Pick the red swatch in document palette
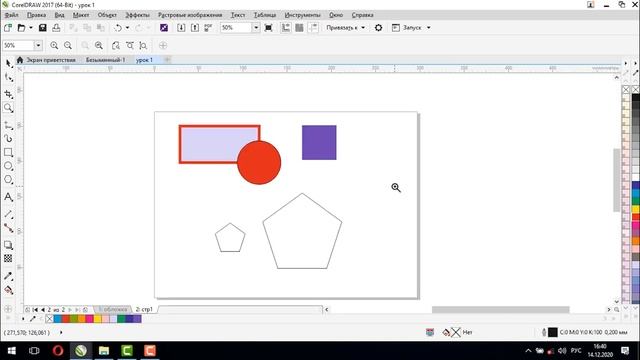640x360 pixels. pos(65,319)
